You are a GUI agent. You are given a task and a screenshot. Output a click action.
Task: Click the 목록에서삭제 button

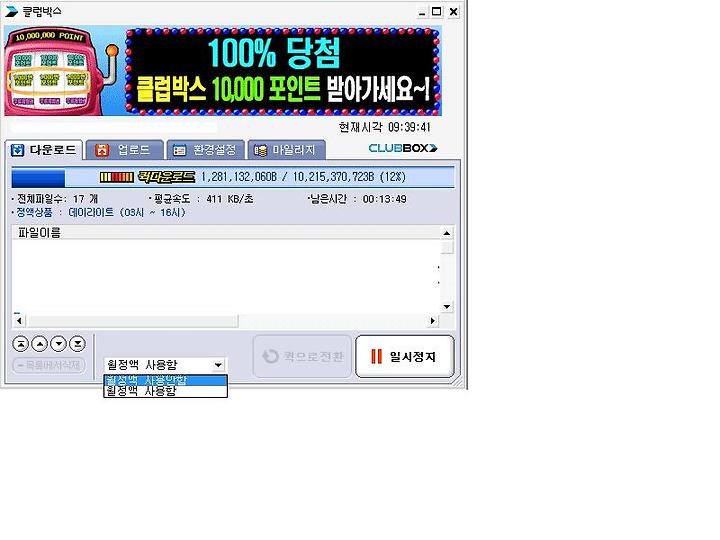click(49, 366)
